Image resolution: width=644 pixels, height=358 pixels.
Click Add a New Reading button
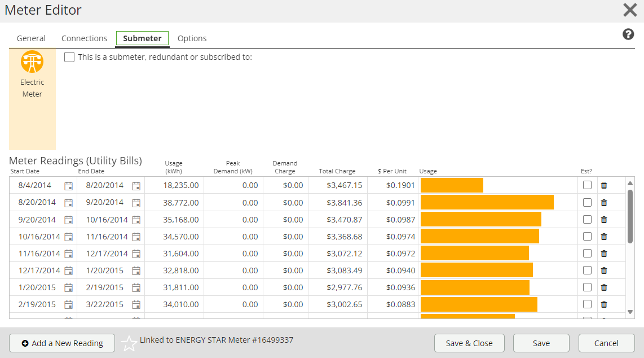[x=62, y=343]
